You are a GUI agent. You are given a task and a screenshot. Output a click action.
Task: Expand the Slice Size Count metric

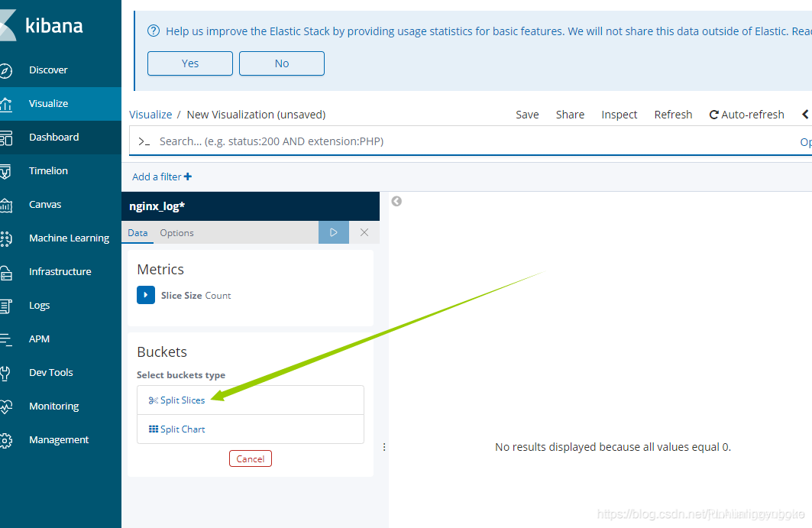pyautogui.click(x=146, y=295)
